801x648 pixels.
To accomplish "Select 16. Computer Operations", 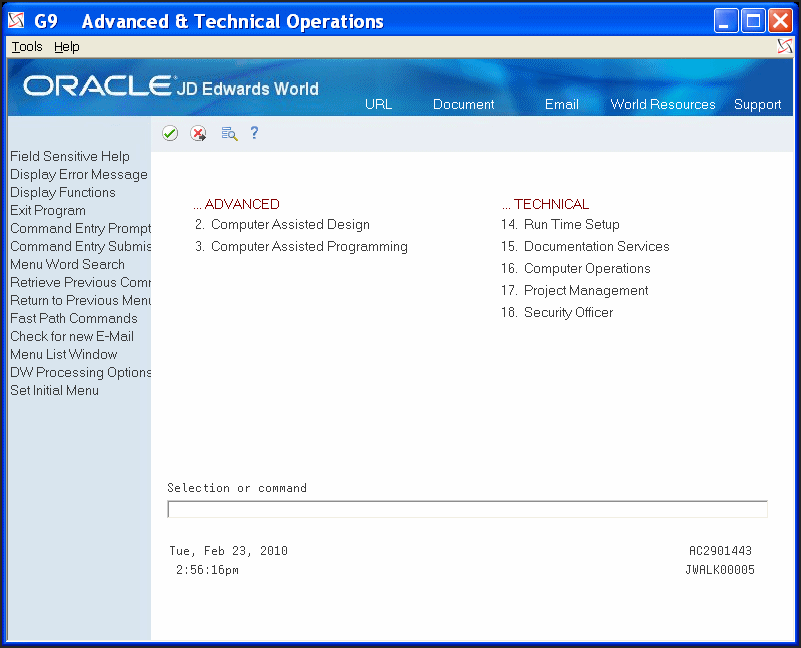I will [x=576, y=268].
